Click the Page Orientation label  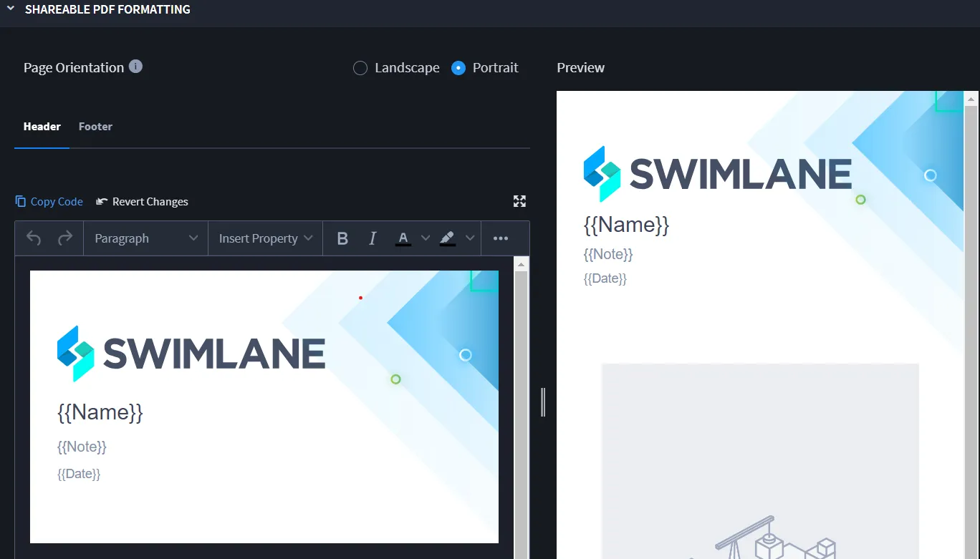point(74,68)
